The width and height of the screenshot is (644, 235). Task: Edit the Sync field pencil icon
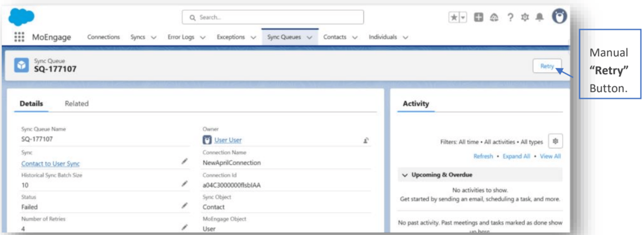pos(185,161)
